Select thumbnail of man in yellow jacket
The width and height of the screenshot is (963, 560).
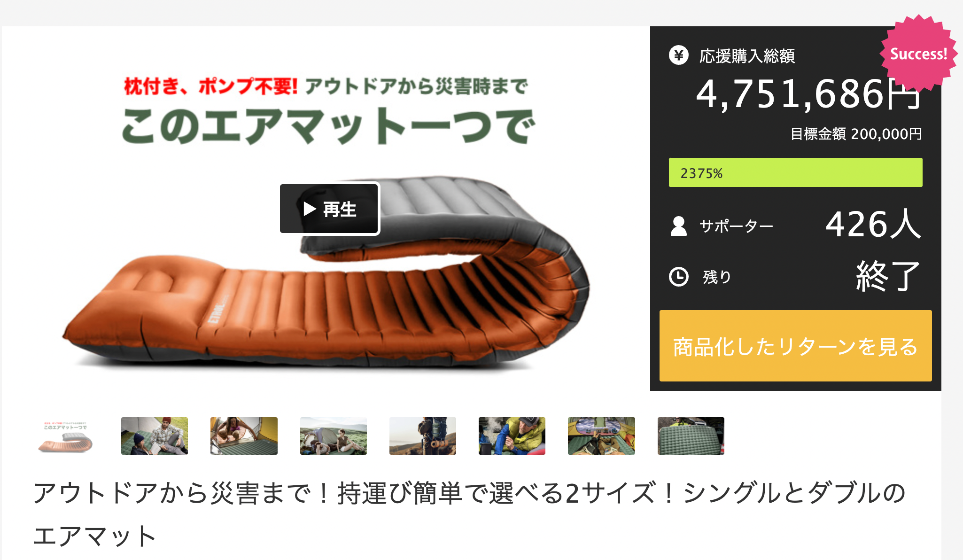tap(512, 436)
